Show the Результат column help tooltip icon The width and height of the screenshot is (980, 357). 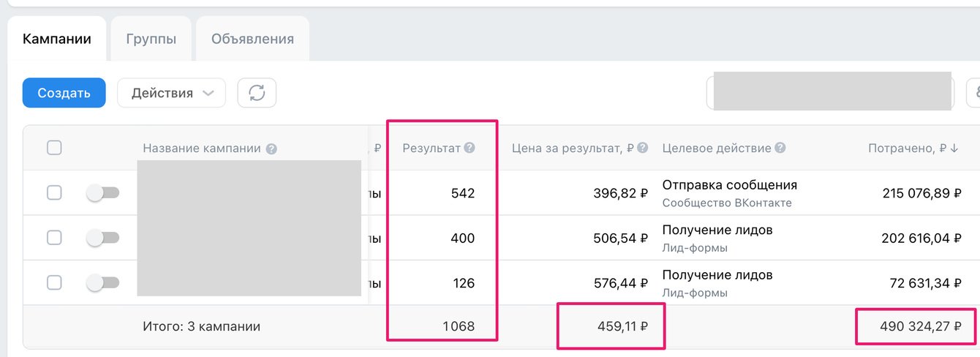point(470,148)
